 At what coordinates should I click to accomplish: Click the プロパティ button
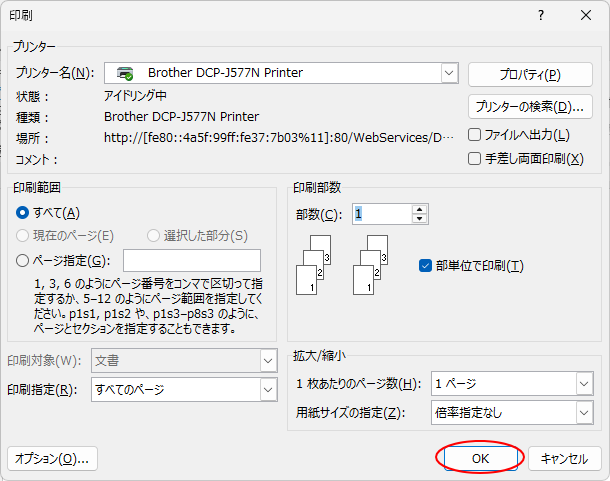pyautogui.click(x=530, y=75)
